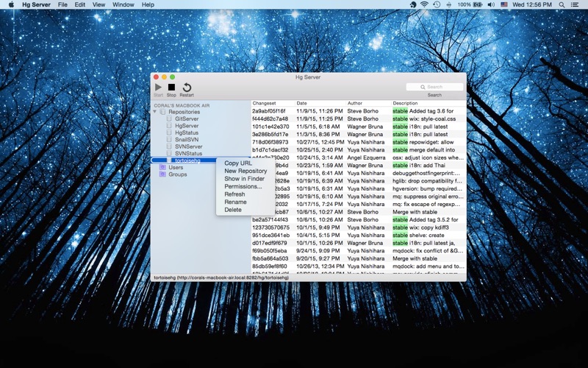Select changeset f444d62c7a48 row
The image size is (588, 368).
point(359,118)
